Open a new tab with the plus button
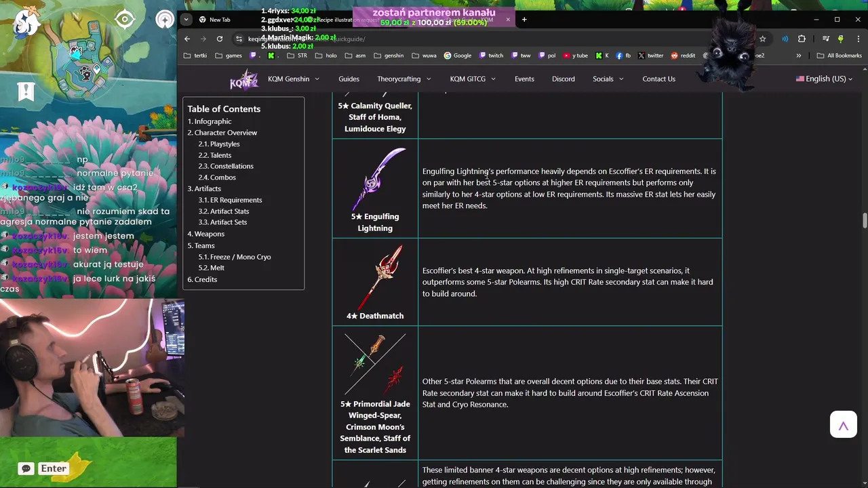 524,20
